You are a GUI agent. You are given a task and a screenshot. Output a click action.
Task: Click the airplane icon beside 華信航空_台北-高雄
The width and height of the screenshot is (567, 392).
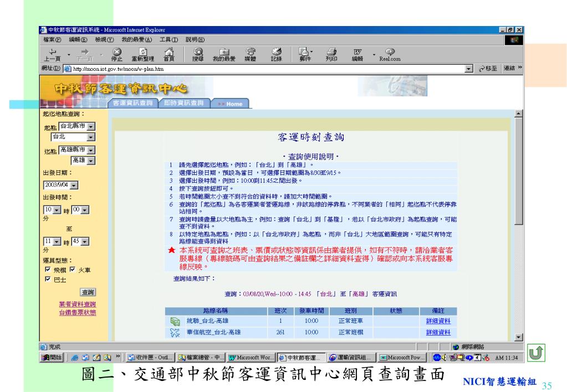pyautogui.click(x=175, y=332)
